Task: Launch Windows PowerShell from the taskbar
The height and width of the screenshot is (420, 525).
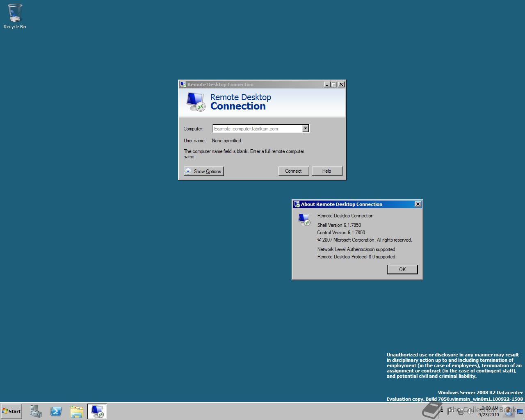Action: tap(56, 411)
